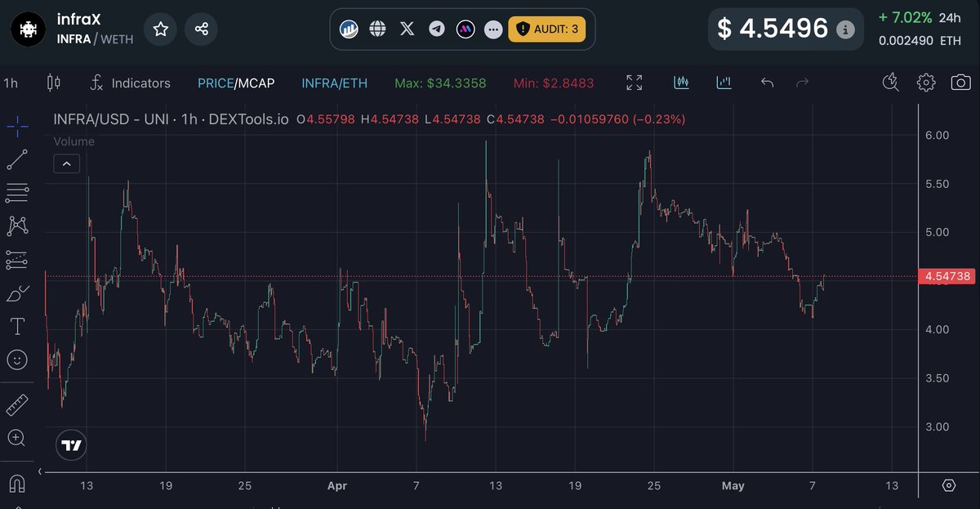The height and width of the screenshot is (509, 980).
Task: Open chart settings gear
Action: (925, 83)
